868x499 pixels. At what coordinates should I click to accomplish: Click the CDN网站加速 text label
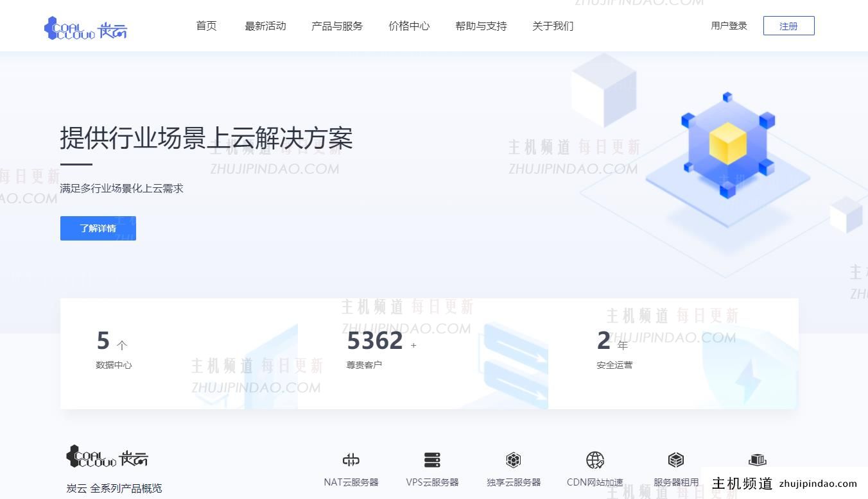[x=595, y=482]
